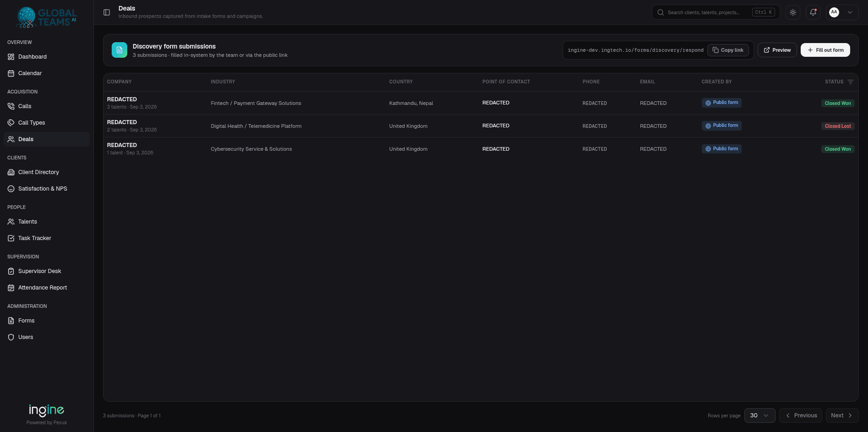Viewport: 868px width, 432px height.
Task: Click the Closed Lost status badge
Action: (x=838, y=126)
